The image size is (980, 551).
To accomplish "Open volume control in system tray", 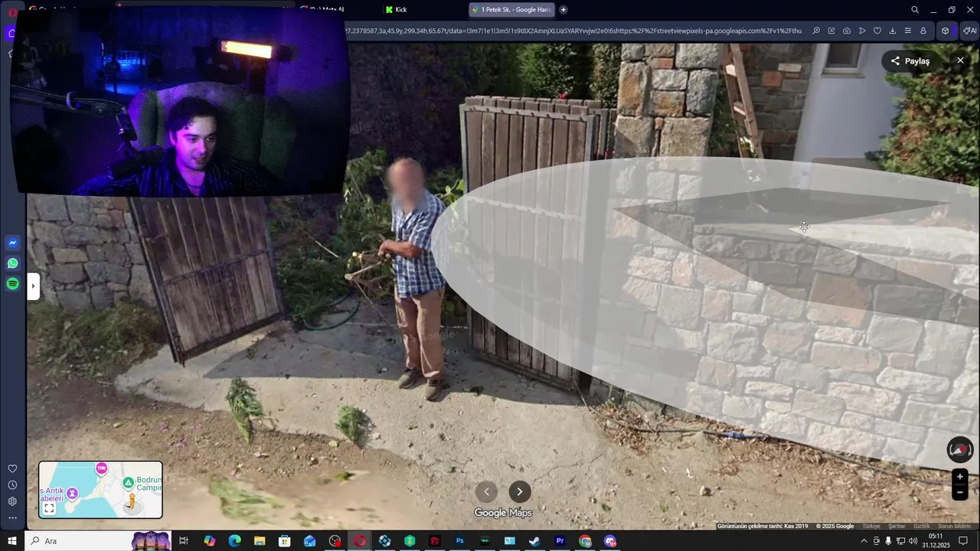I will [x=913, y=541].
